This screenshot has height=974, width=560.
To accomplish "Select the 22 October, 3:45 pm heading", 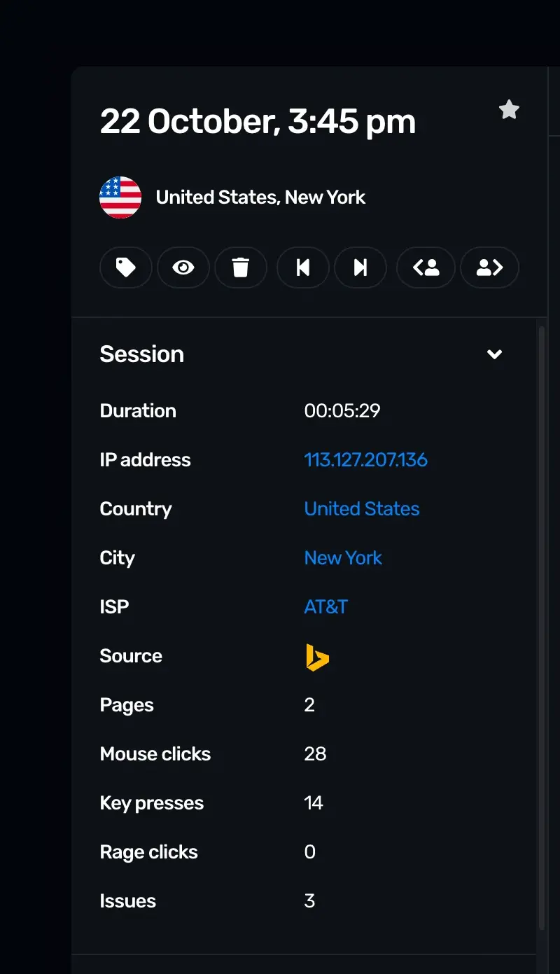I will point(258,120).
